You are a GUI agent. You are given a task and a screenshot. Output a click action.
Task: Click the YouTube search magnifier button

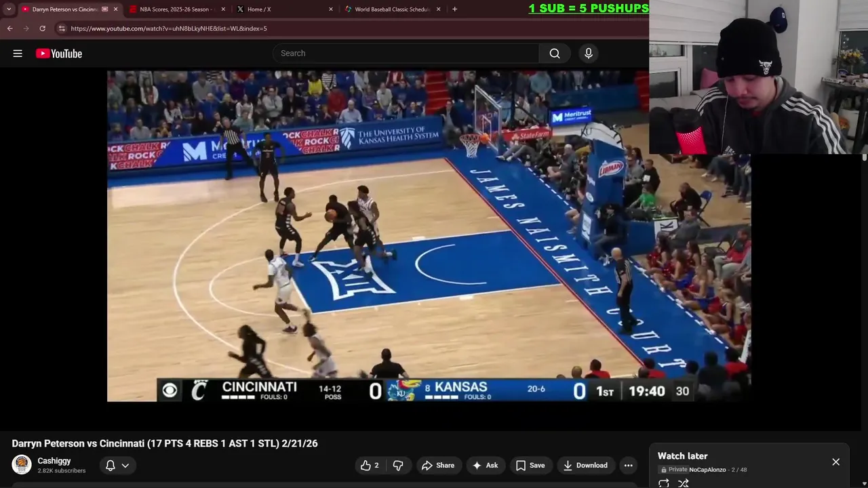coord(555,54)
